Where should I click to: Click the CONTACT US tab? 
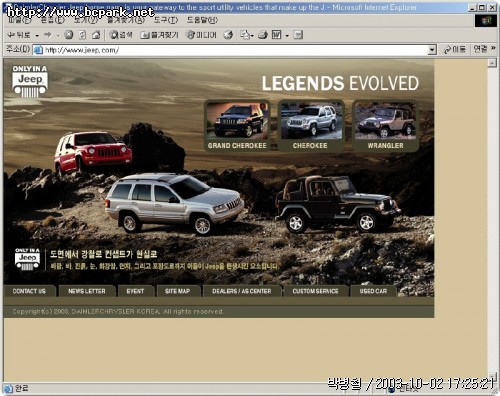29,291
